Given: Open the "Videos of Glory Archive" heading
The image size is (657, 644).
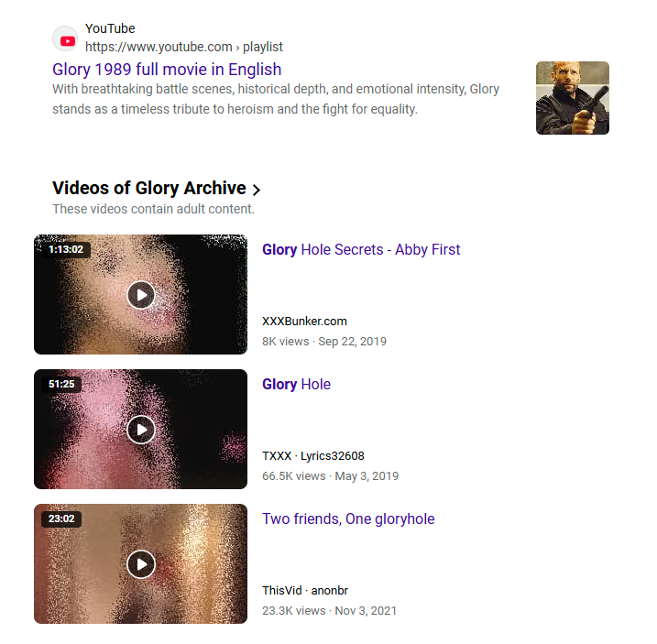Looking at the screenshot, I should click(x=149, y=188).
